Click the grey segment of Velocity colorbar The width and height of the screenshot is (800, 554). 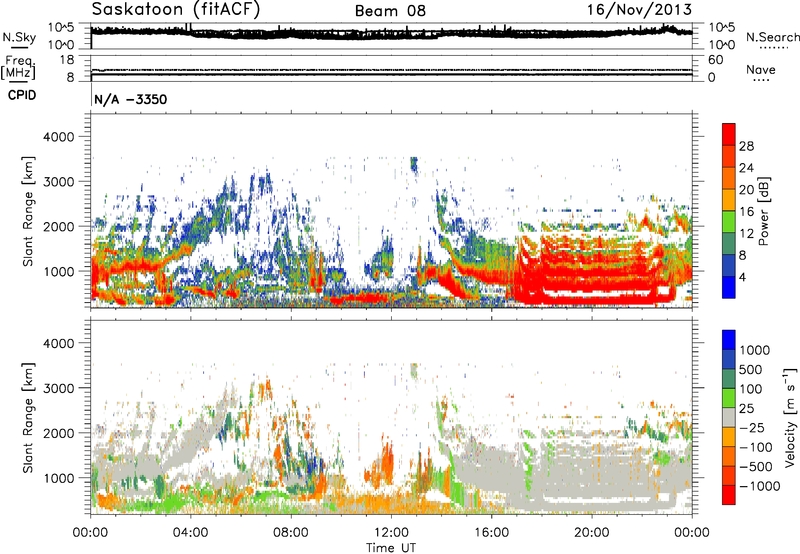point(729,418)
